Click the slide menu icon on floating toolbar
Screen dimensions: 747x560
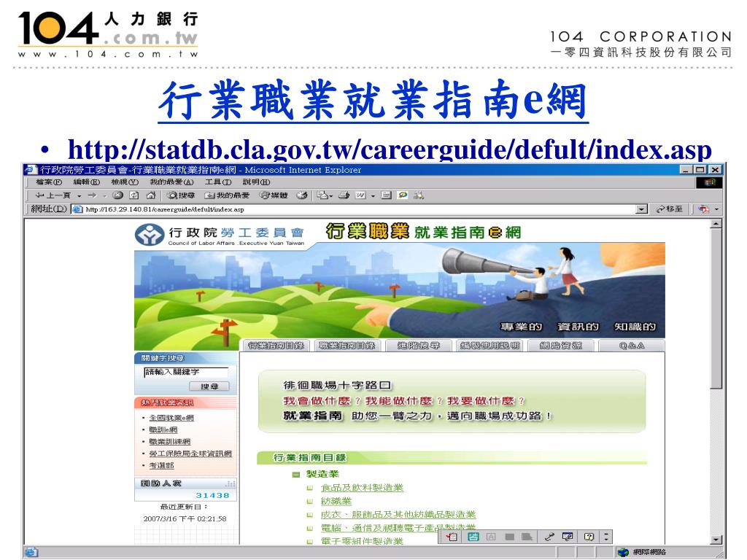(x=452, y=537)
